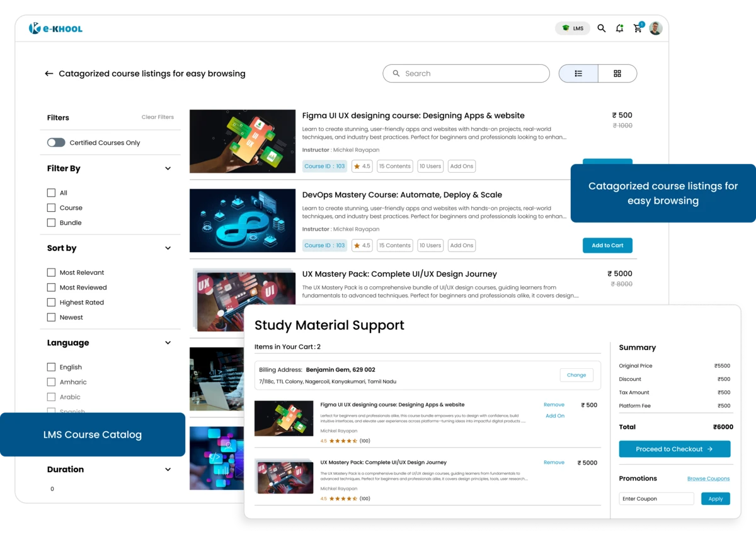
Task: Type a code in the Enter Coupon field
Action: pyautogui.click(x=655, y=498)
